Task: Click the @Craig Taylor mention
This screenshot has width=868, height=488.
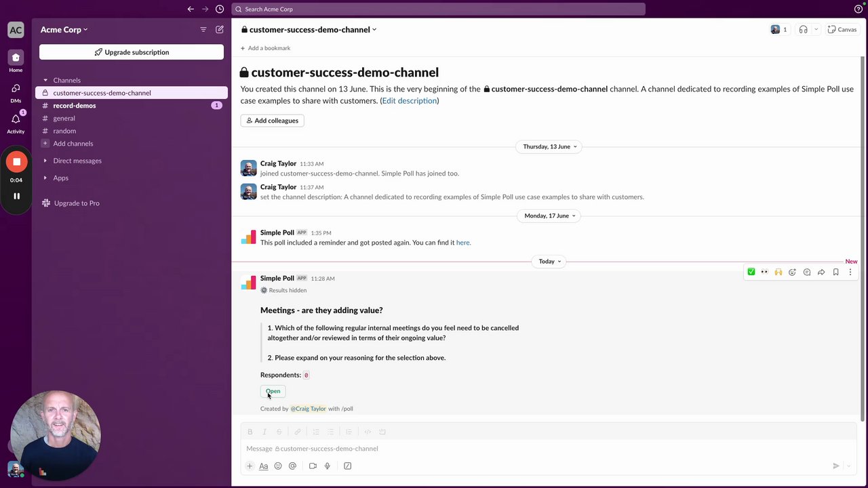Action: tap(309, 409)
